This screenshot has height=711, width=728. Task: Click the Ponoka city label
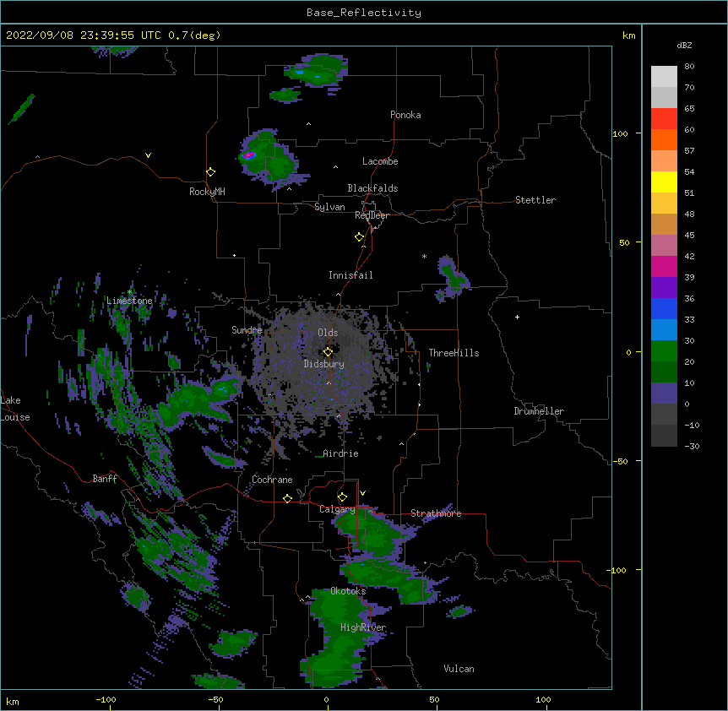click(x=405, y=115)
